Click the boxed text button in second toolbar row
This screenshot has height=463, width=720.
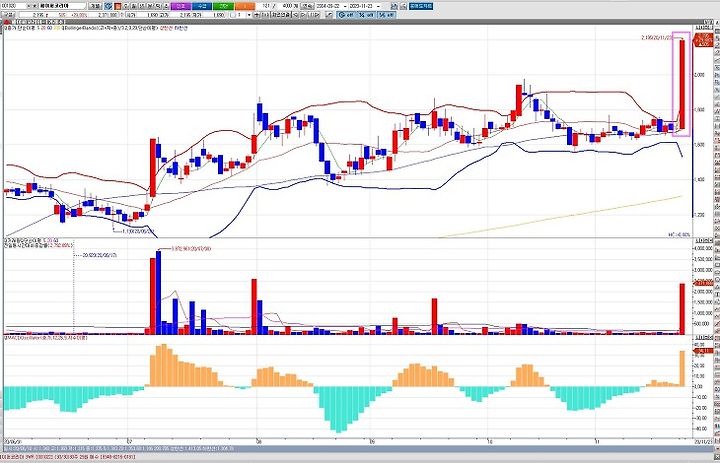[281, 15]
